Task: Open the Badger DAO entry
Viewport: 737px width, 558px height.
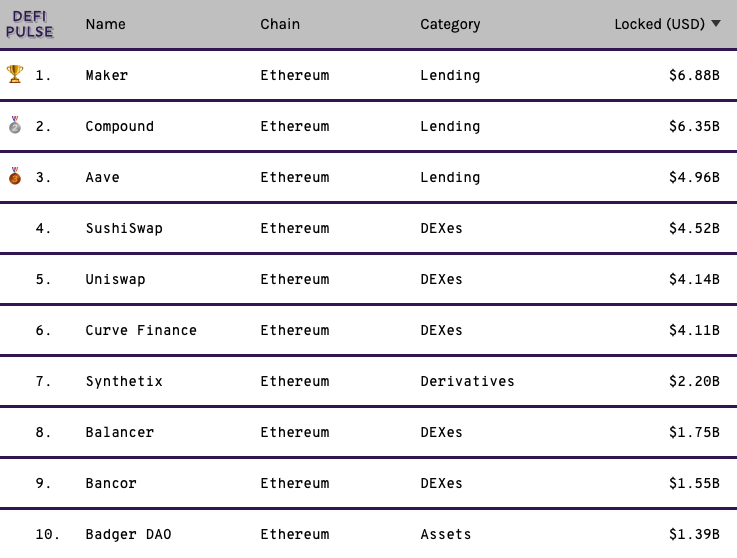Action: click(128, 534)
